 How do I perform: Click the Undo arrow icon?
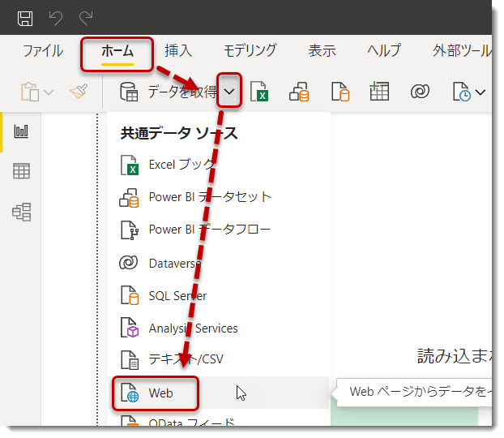coord(56,19)
